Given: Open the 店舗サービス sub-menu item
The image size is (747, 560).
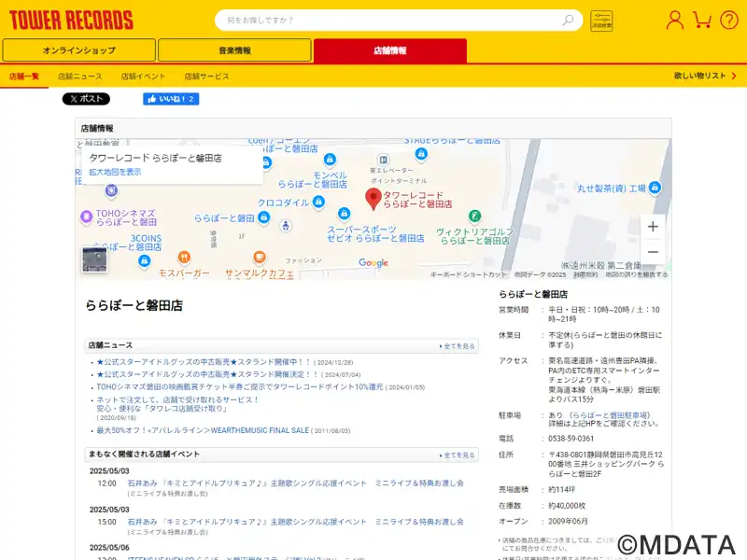Looking at the screenshot, I should click(x=206, y=77).
